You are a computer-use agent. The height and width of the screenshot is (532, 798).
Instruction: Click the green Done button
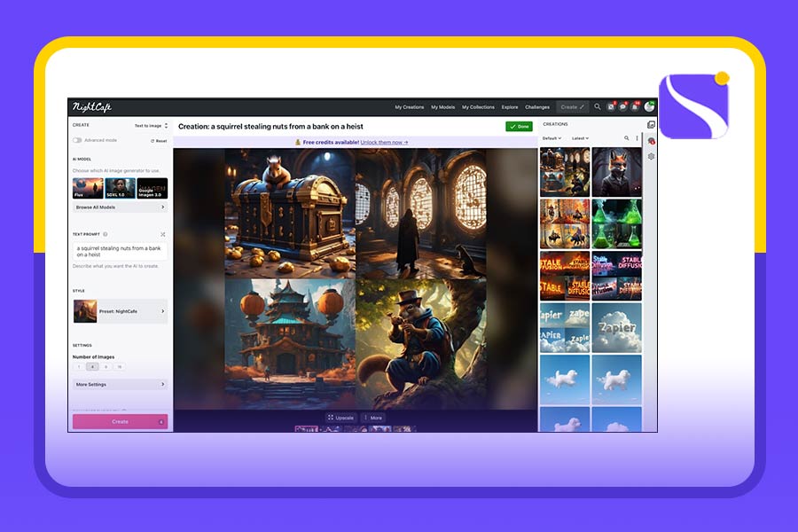pyautogui.click(x=519, y=127)
